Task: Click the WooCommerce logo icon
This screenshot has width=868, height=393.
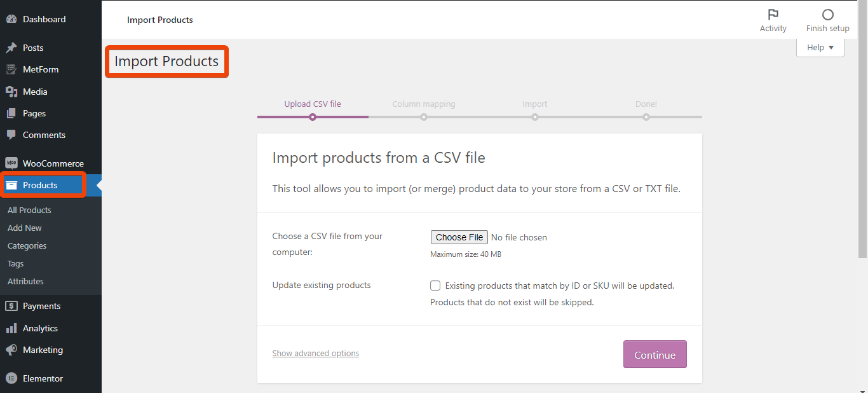Action: (x=11, y=163)
